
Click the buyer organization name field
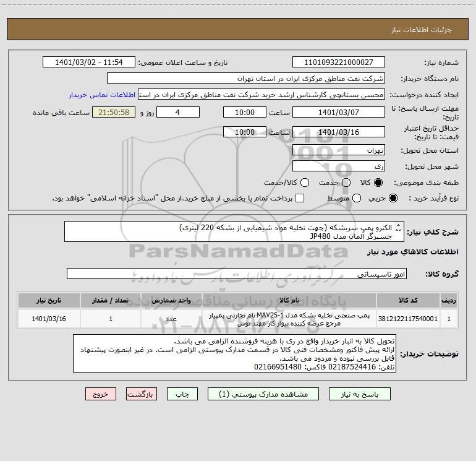tap(246, 79)
